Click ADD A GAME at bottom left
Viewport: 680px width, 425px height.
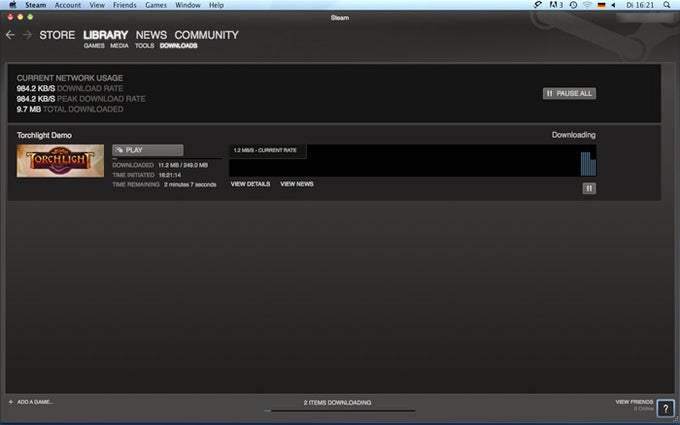pyautogui.click(x=31, y=402)
